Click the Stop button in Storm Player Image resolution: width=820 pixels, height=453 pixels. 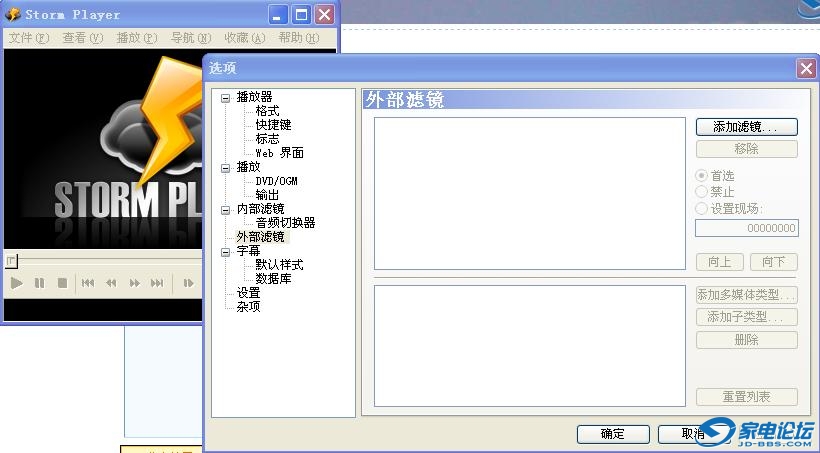pos(62,283)
